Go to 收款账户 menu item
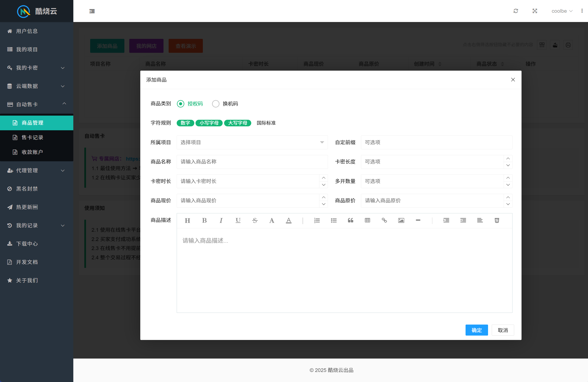 [x=32, y=152]
